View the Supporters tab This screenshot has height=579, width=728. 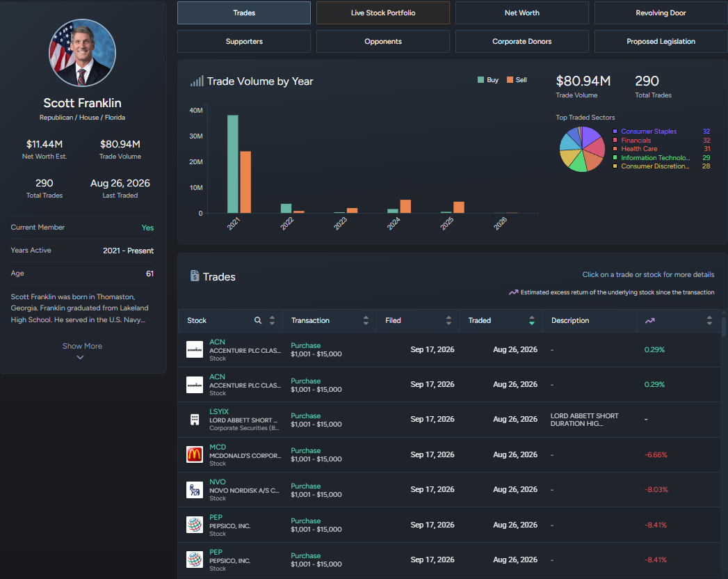[244, 41]
